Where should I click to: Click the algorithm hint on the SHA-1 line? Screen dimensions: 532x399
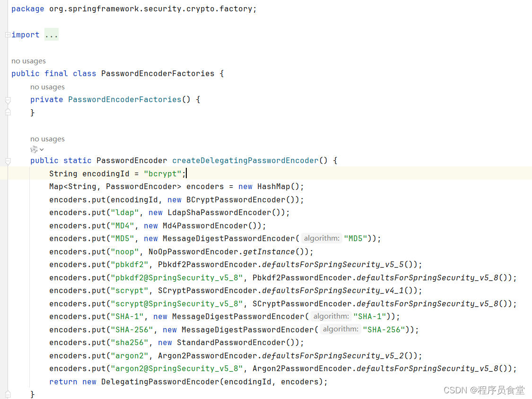tap(331, 316)
